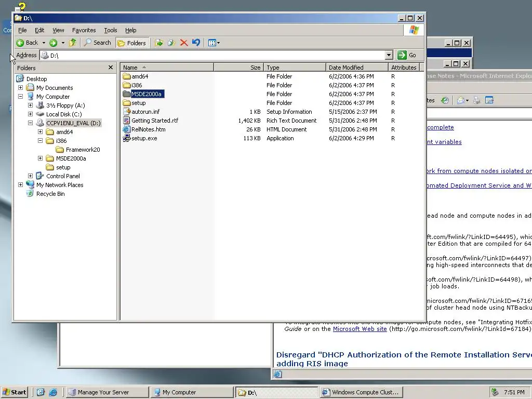Expand My Network Places node
This screenshot has width=532, height=399.
(20, 184)
